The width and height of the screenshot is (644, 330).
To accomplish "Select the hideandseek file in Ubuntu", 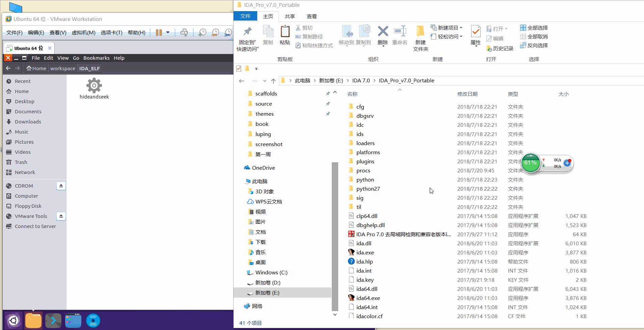I will [94, 89].
